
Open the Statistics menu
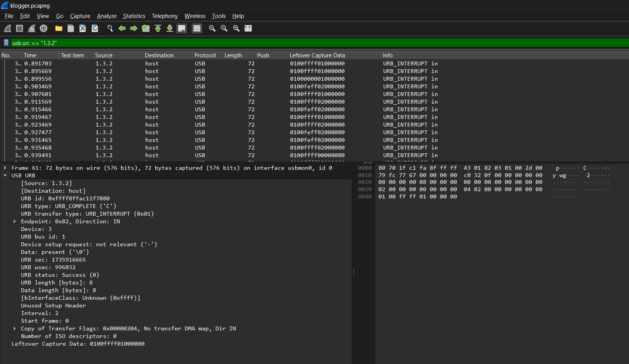click(134, 16)
